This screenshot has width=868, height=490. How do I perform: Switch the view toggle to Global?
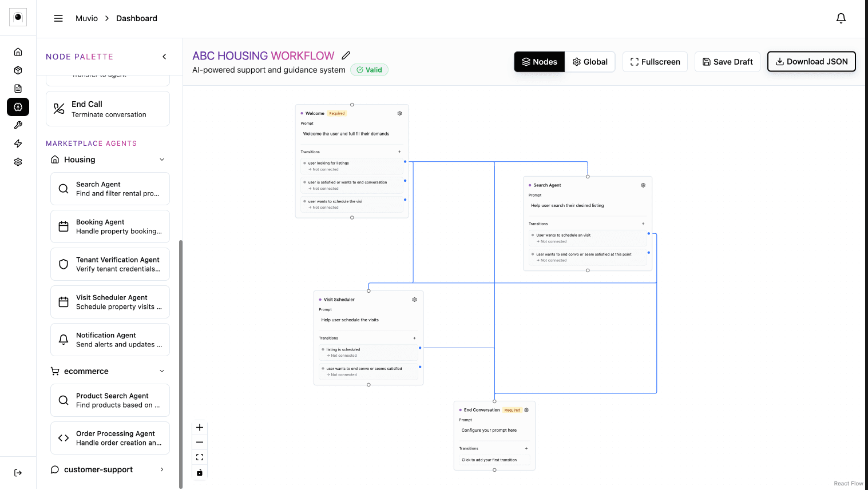click(590, 62)
